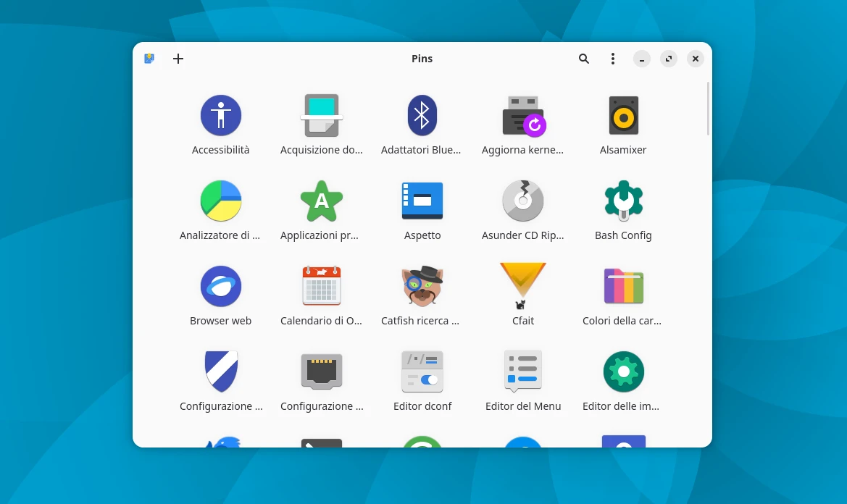Open the search with the magnifier button
This screenshot has width=847, height=504.
click(x=584, y=59)
